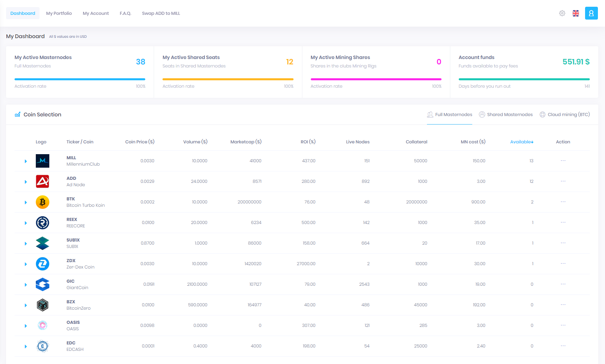The image size is (605, 364).
Task: Open actions menu for GIC GiantCoin
Action: [x=563, y=284]
